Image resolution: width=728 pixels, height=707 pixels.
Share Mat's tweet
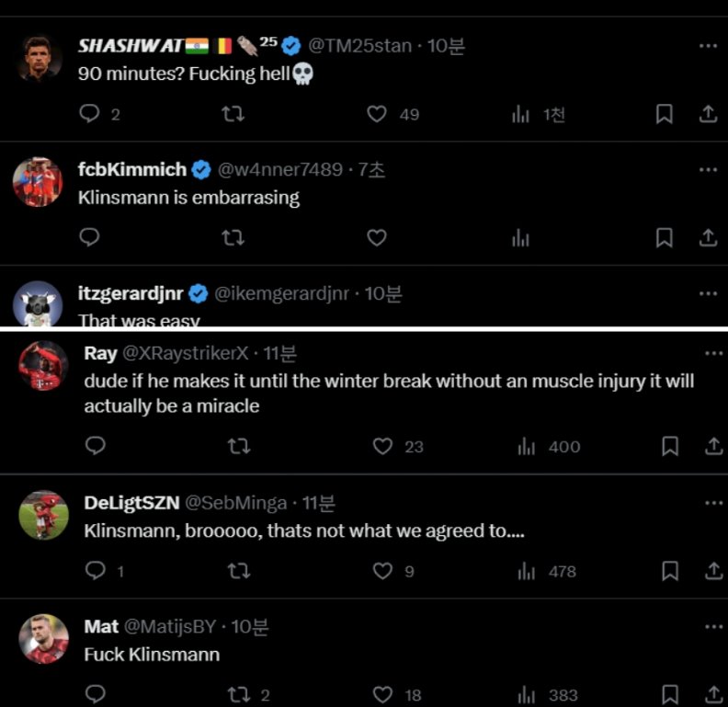click(713, 695)
